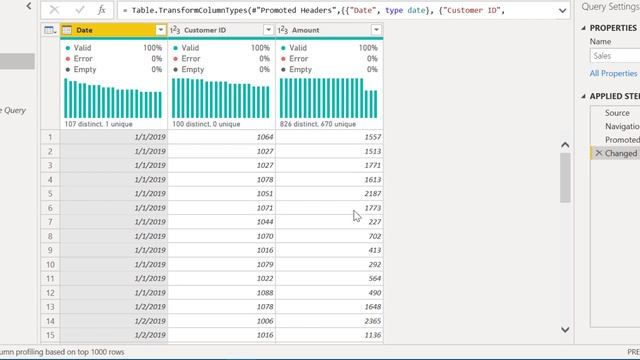Viewport: 640px width, 360px height.
Task: Select the Amount column header
Action: click(329, 30)
